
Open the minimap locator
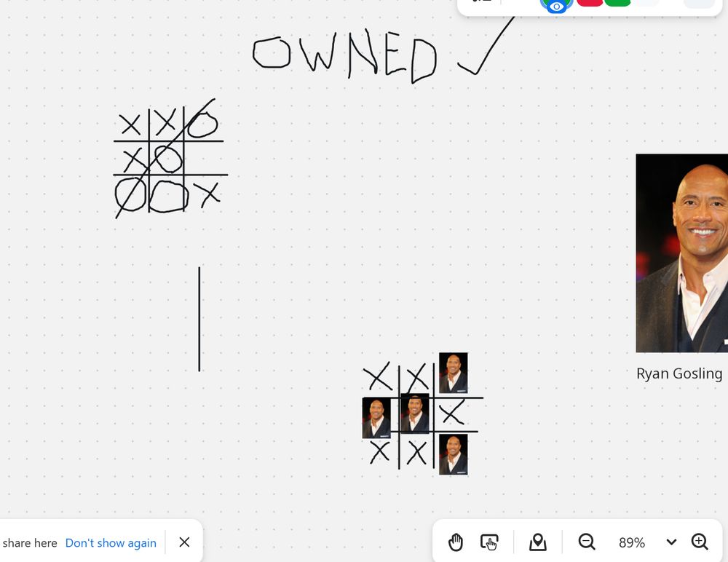point(537,542)
